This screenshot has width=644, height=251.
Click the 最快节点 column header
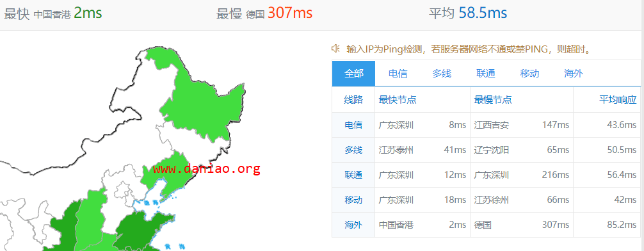click(x=398, y=99)
